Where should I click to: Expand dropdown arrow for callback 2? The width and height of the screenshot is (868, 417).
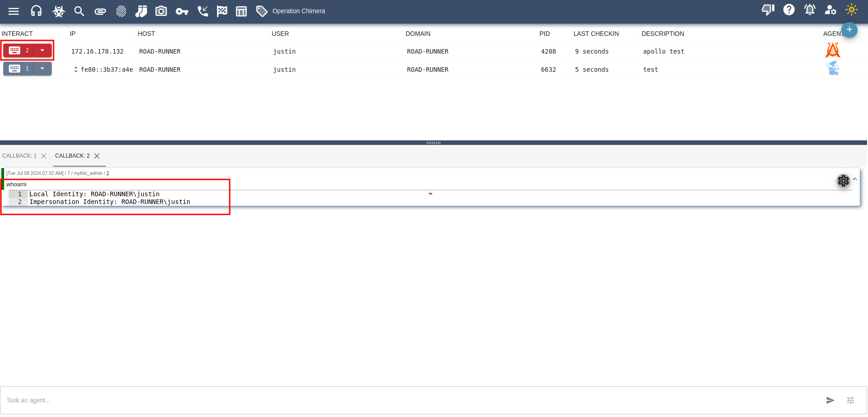42,50
